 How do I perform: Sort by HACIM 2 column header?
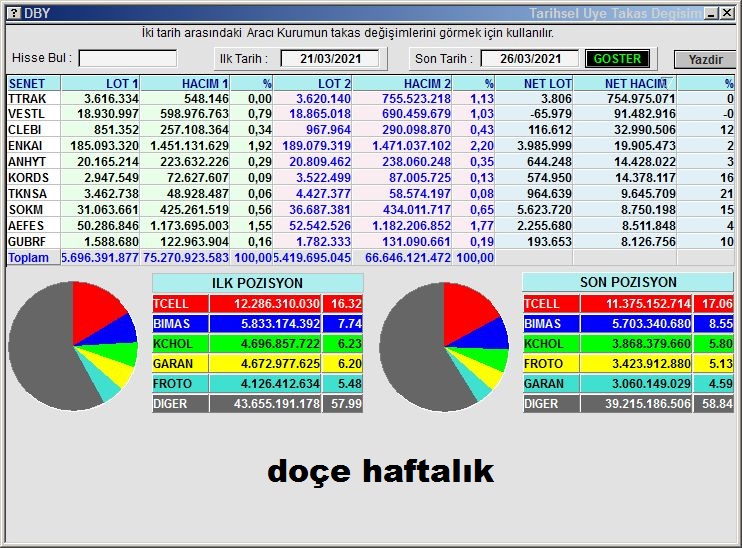[402, 83]
